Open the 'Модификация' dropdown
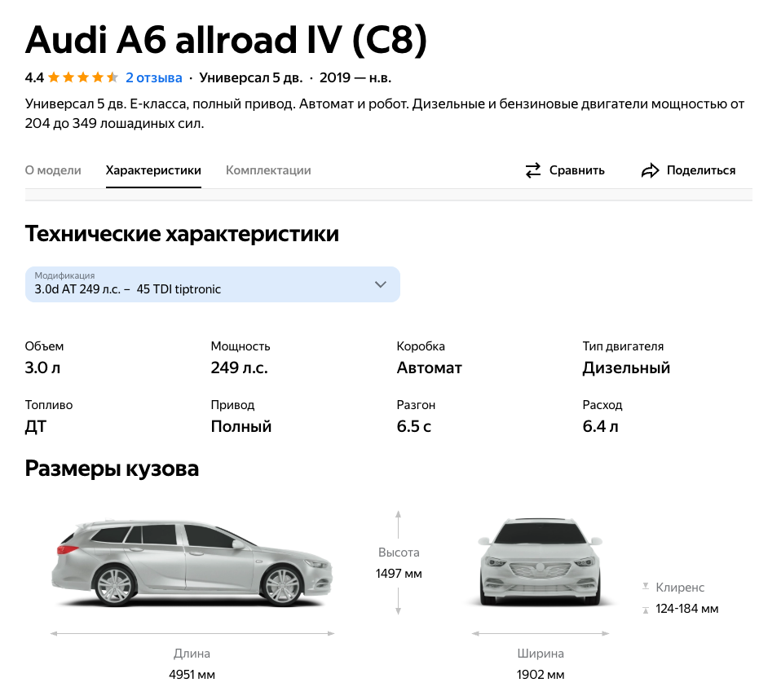 213,284
